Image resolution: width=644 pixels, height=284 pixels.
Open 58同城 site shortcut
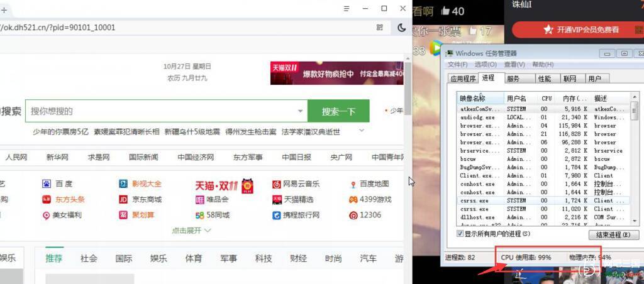click(x=213, y=215)
